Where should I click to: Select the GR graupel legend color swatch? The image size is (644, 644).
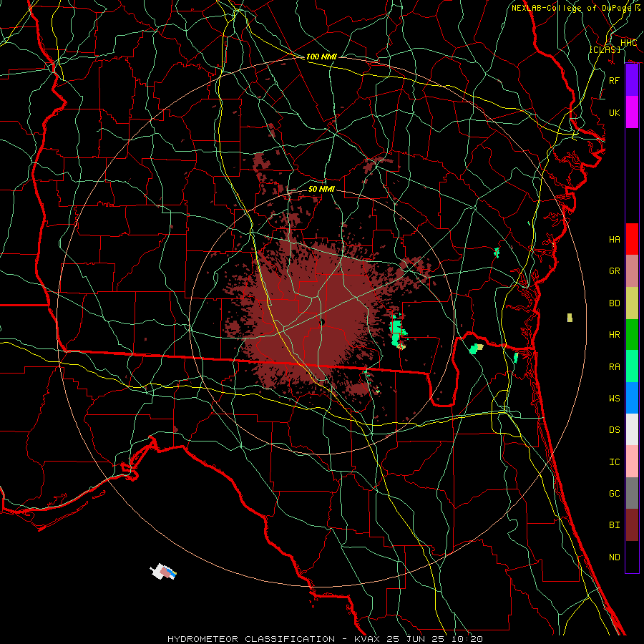coord(632,271)
